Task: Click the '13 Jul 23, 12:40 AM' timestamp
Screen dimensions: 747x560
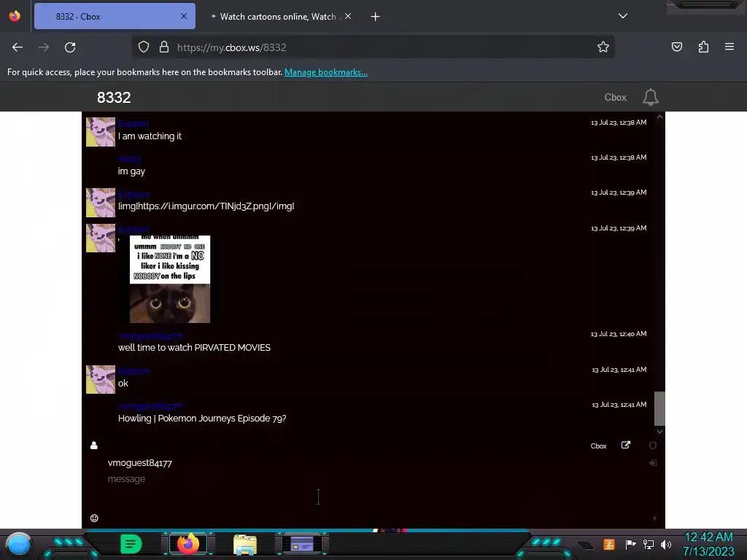Action: point(619,334)
